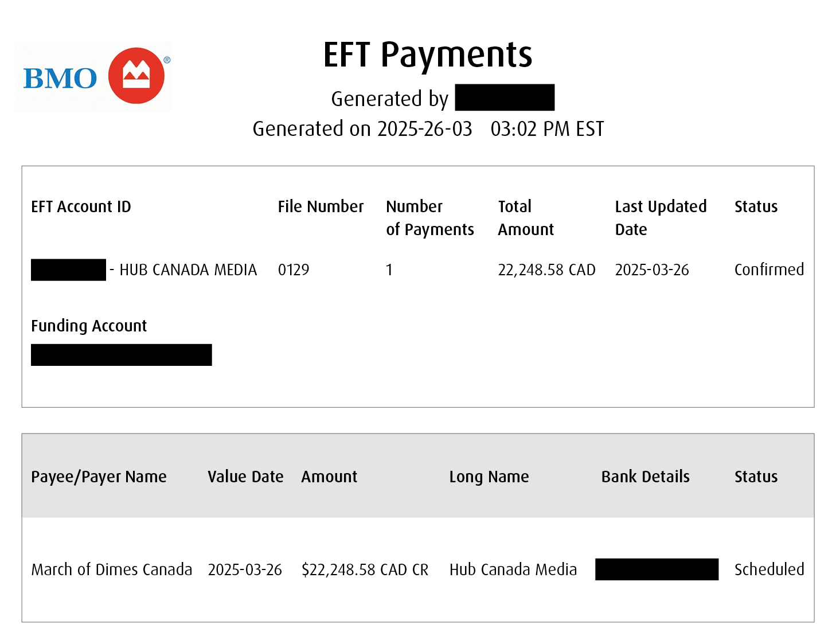836x644 pixels.
Task: Click the Funding Account label
Action: click(x=89, y=326)
